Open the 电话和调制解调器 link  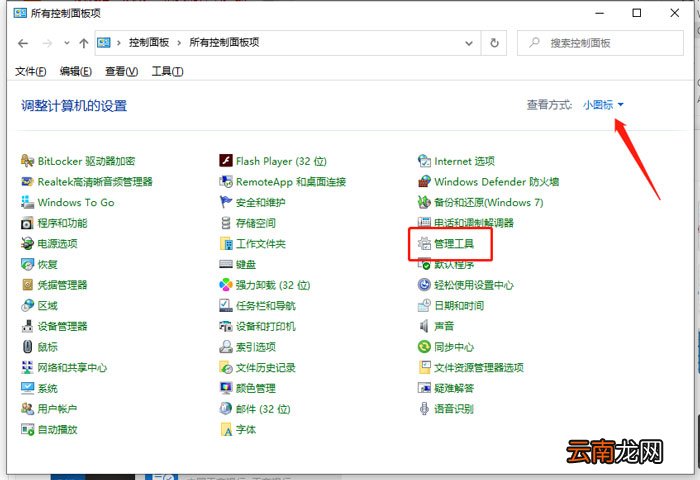[474, 223]
